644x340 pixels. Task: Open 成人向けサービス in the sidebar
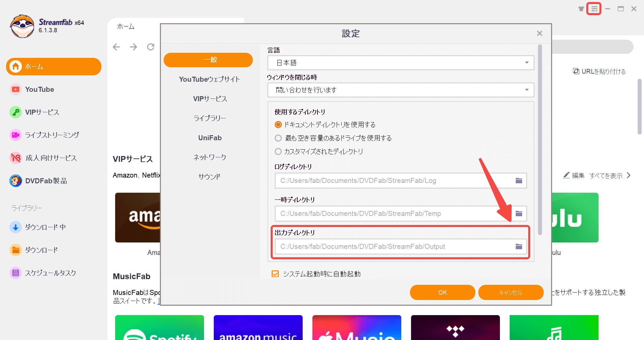tap(54, 158)
